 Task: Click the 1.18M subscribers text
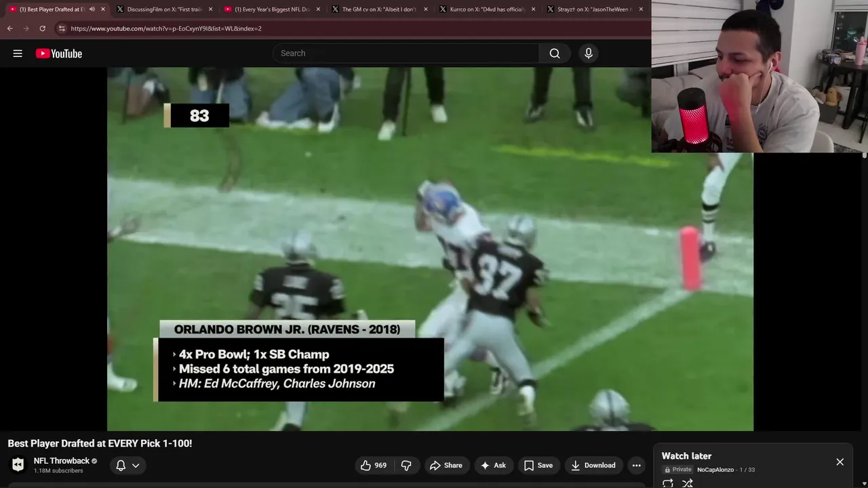pos(58,471)
